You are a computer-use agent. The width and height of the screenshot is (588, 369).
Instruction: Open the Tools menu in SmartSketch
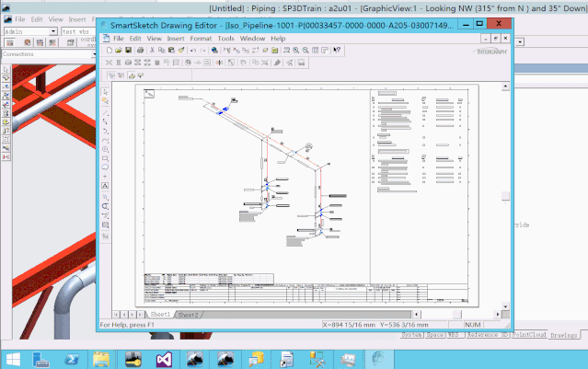[225, 39]
